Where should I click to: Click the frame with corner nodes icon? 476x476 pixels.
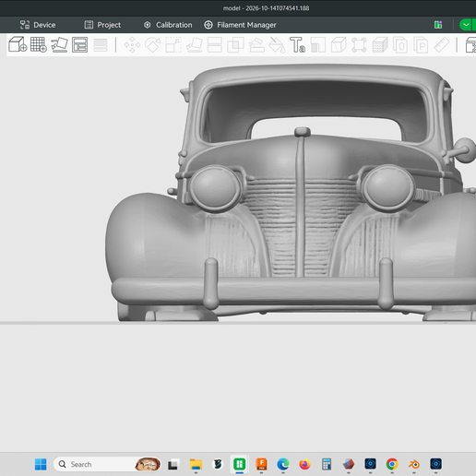pyautogui.click(x=359, y=45)
